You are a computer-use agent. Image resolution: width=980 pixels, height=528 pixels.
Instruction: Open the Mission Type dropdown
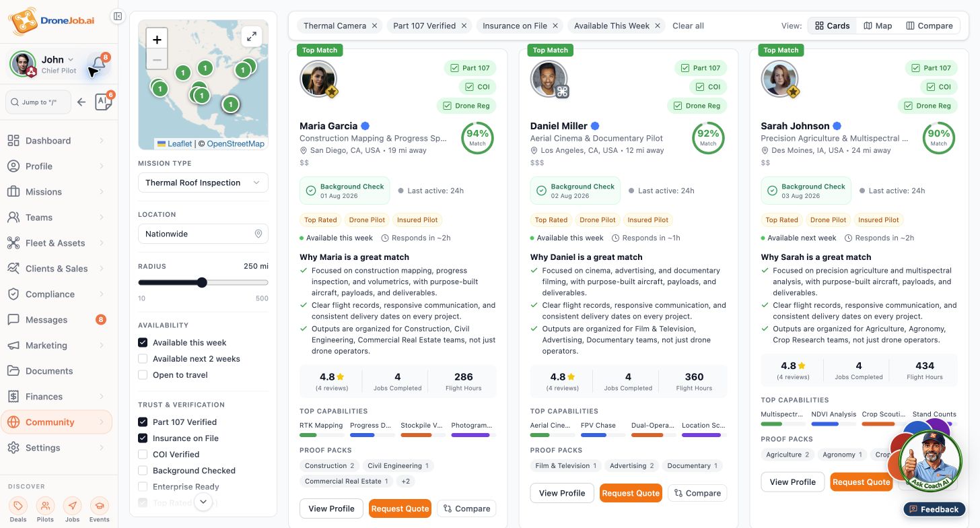coord(203,183)
